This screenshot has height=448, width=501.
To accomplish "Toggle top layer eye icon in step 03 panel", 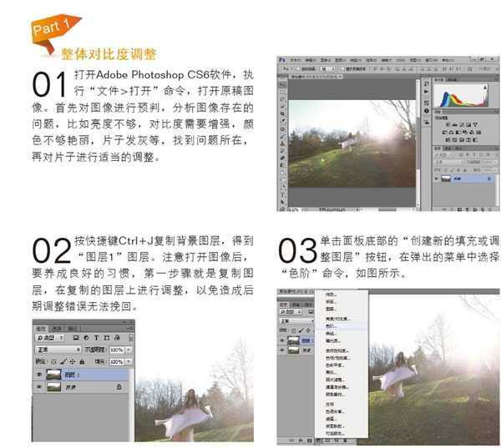I will coord(282,340).
